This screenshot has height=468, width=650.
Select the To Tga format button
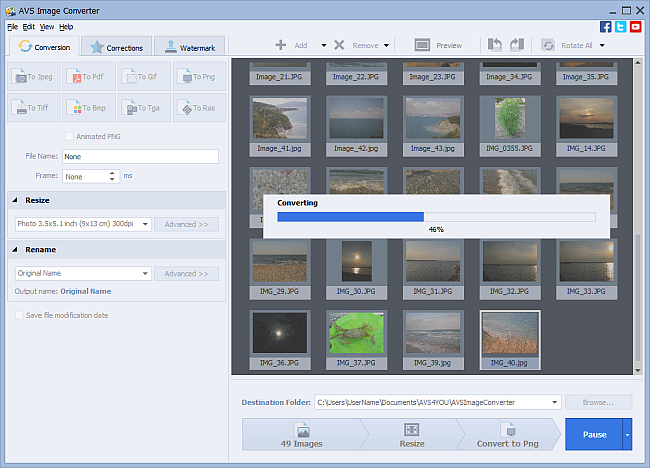[144, 108]
